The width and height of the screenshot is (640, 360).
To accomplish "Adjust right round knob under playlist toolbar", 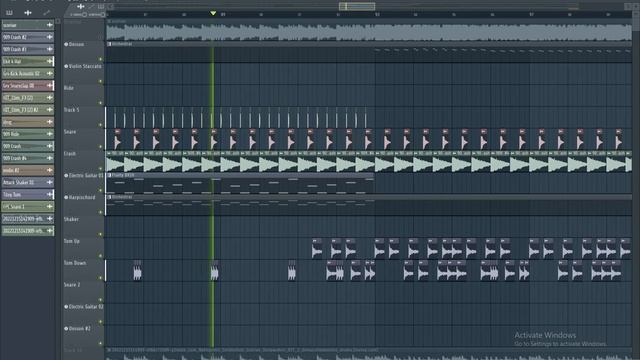I will point(103,15).
